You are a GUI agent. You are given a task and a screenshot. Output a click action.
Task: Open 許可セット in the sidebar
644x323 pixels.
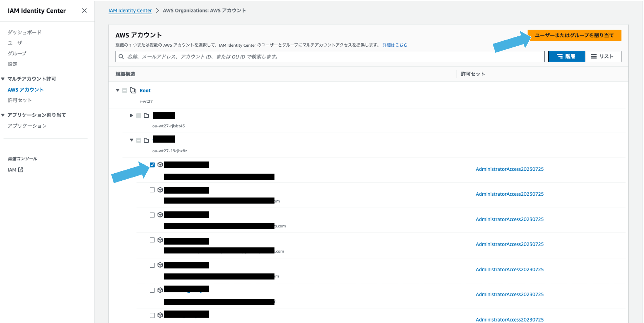tap(20, 100)
